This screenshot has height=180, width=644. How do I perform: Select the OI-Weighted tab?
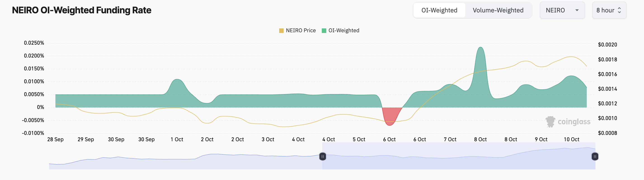click(x=439, y=10)
